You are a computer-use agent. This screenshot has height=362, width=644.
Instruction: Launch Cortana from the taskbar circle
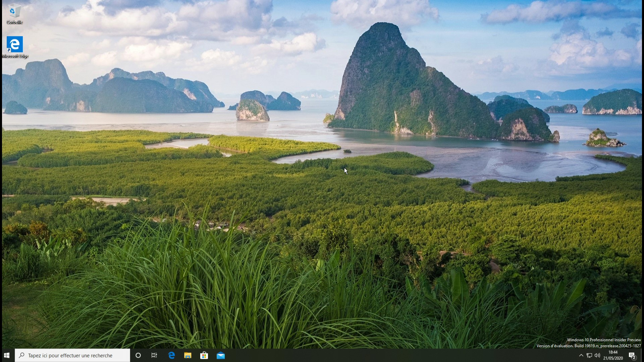point(138,355)
